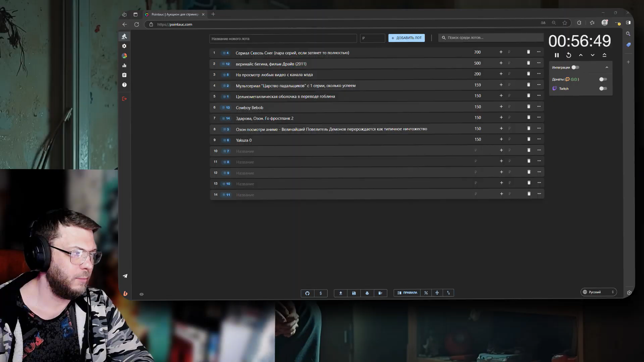Open the Русский language dropdown
The width and height of the screenshot is (644, 362).
tap(598, 292)
